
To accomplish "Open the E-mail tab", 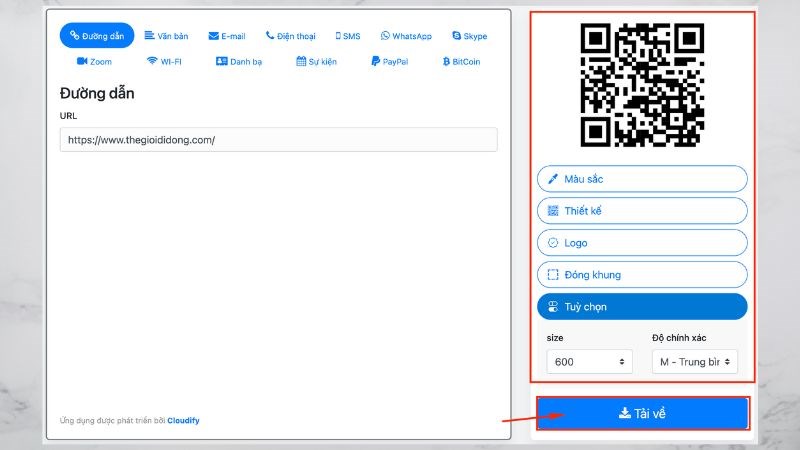I will click(227, 36).
